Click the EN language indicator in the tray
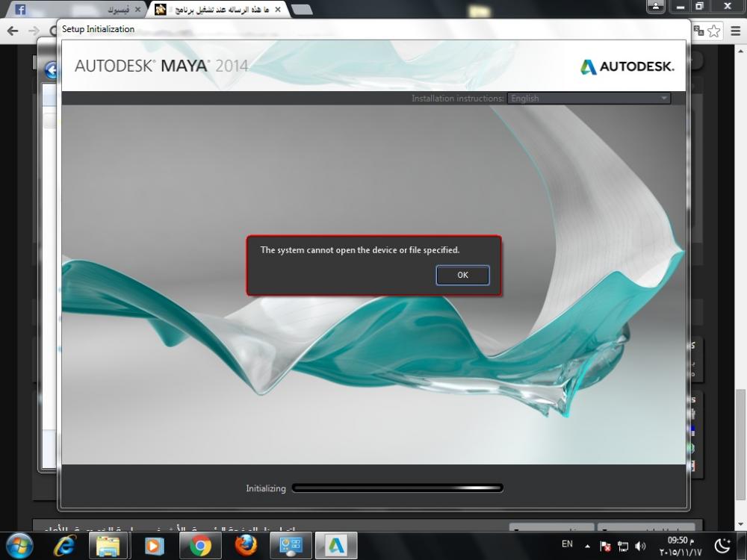Viewport: 747px width, 560px height. 567,544
